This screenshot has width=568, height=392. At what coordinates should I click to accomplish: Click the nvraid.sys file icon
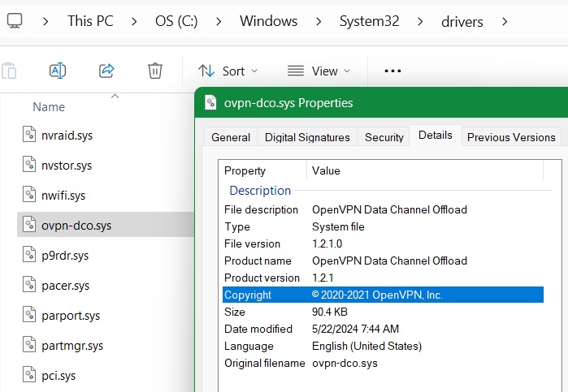29,134
